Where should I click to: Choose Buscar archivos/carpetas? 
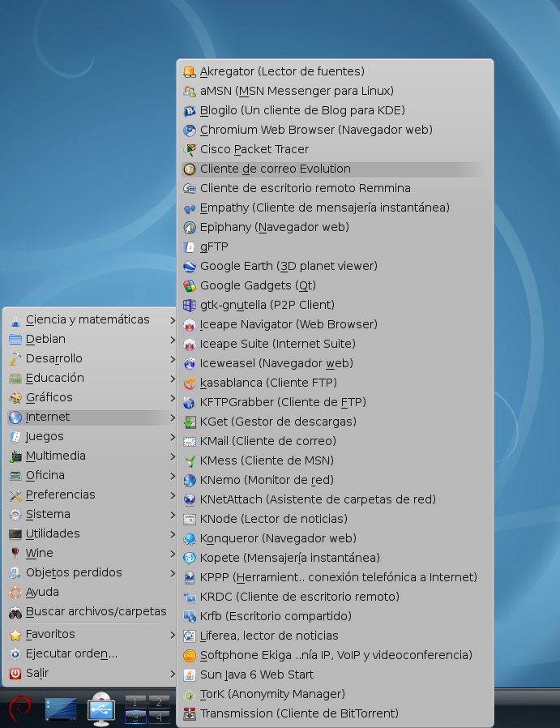pos(91,612)
